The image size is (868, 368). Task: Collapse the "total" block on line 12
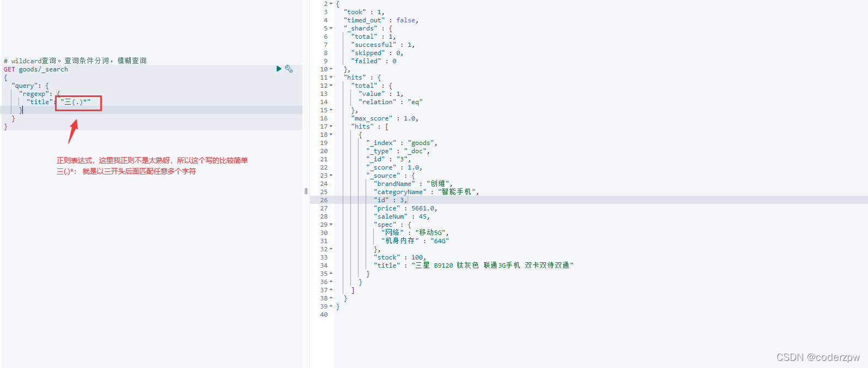coord(331,86)
